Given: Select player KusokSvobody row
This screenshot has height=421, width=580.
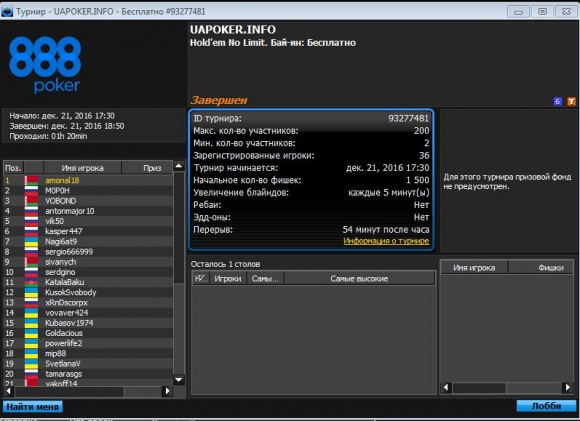Looking at the screenshot, I should click(x=88, y=292).
